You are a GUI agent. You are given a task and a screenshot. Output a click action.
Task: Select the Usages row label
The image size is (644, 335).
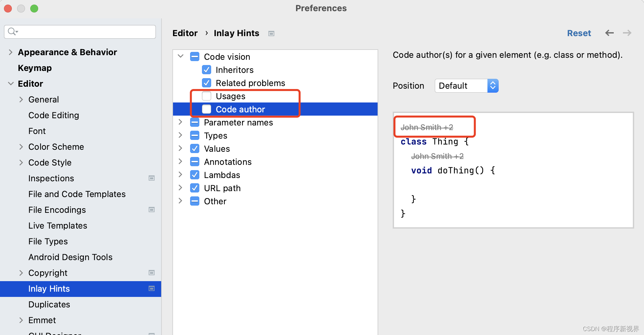point(231,96)
